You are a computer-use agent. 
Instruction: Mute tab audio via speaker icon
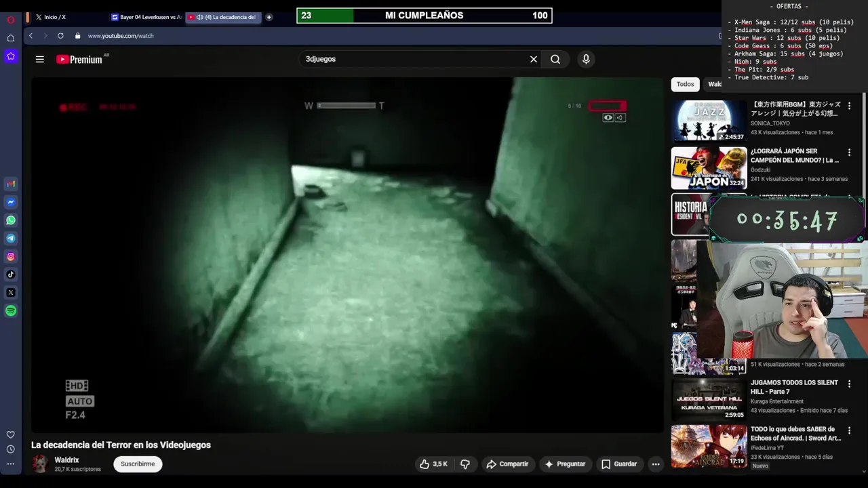(x=199, y=17)
